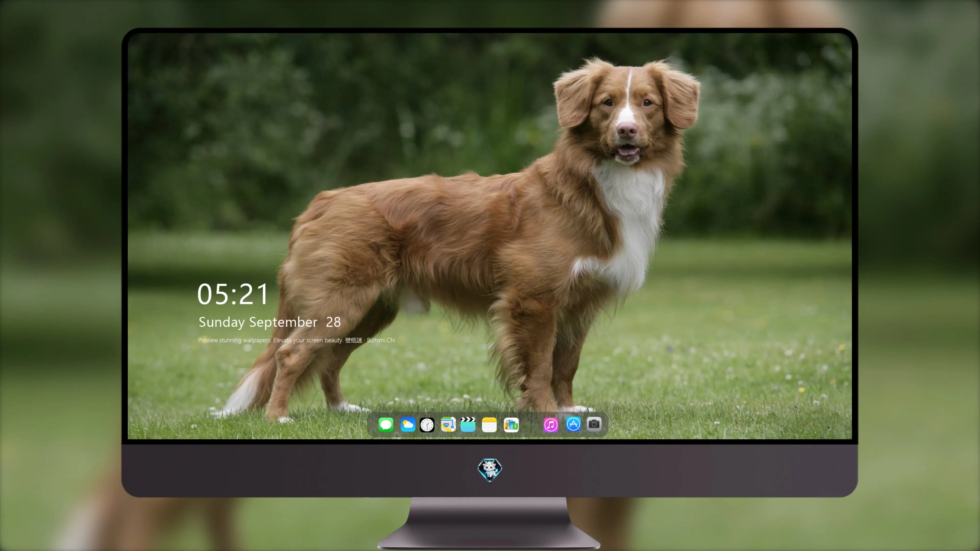Open the App Store icon
The width and height of the screenshot is (980, 551).
pos(573,424)
